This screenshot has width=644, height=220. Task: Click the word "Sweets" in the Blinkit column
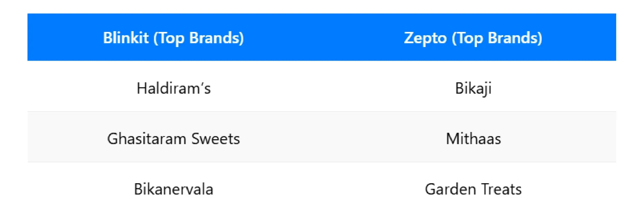[x=215, y=139]
